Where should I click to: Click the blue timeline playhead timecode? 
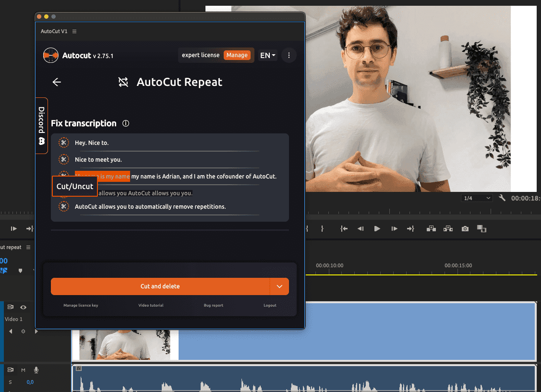4,261
